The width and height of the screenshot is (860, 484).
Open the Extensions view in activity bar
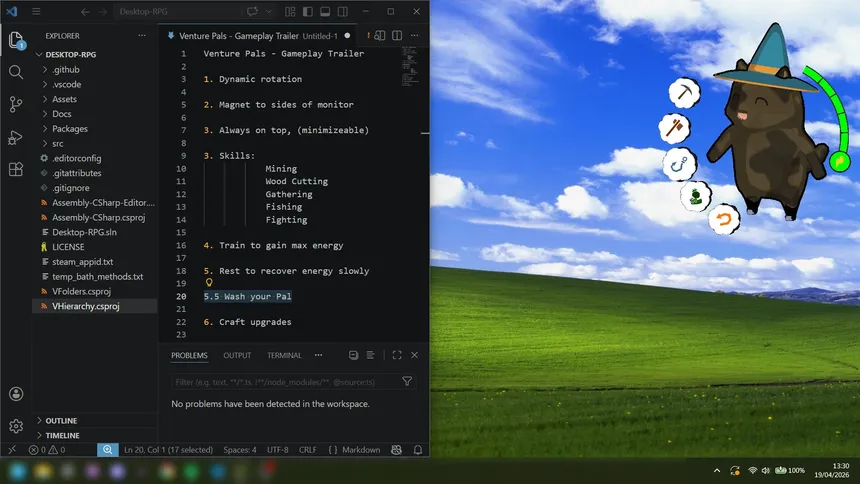pyautogui.click(x=16, y=170)
